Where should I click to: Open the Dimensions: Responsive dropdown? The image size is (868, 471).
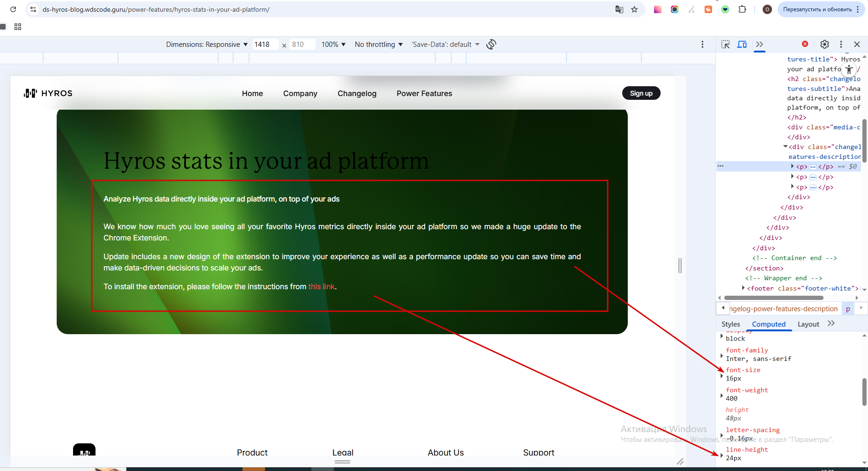(207, 45)
